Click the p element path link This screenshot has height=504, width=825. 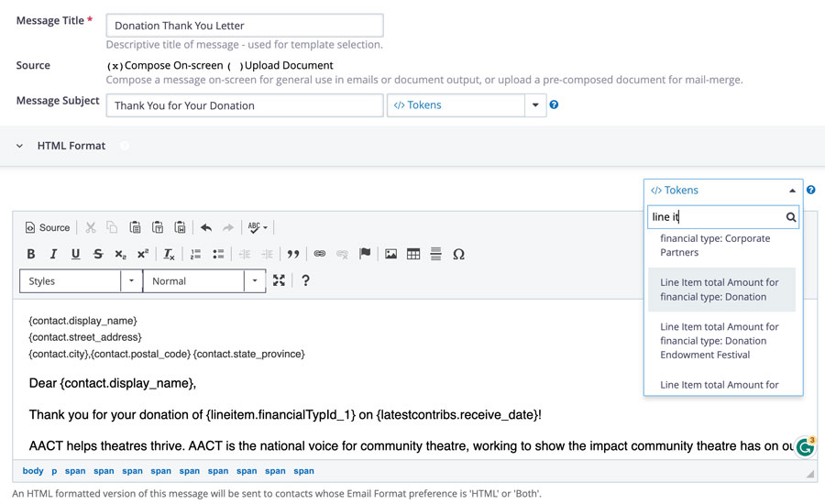pyautogui.click(x=54, y=471)
